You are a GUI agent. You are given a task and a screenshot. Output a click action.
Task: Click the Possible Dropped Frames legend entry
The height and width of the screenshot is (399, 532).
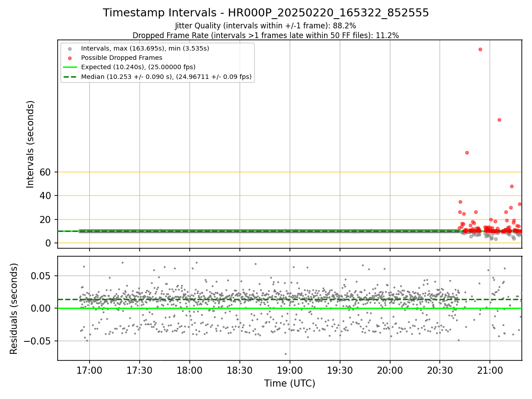(121, 58)
